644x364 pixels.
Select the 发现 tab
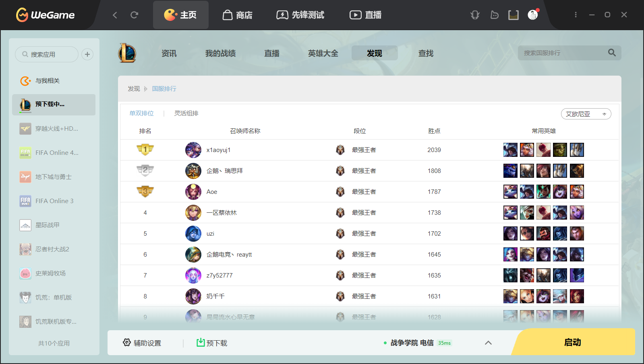pos(375,53)
